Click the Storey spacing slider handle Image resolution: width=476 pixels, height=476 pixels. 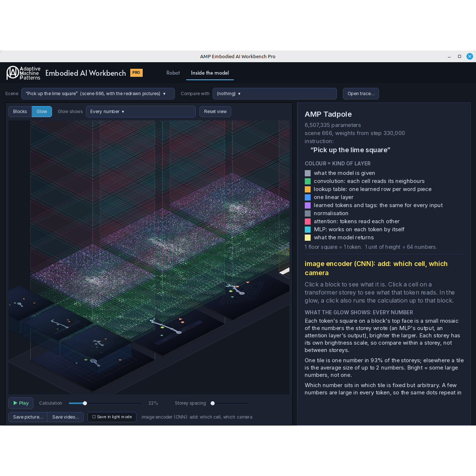(213, 403)
